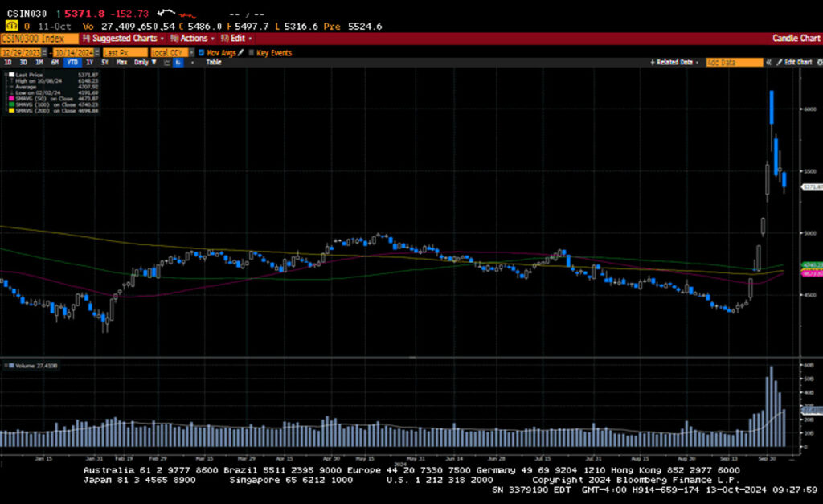The width and height of the screenshot is (823, 504).
Task: Select the 1Y time range
Action: point(88,62)
